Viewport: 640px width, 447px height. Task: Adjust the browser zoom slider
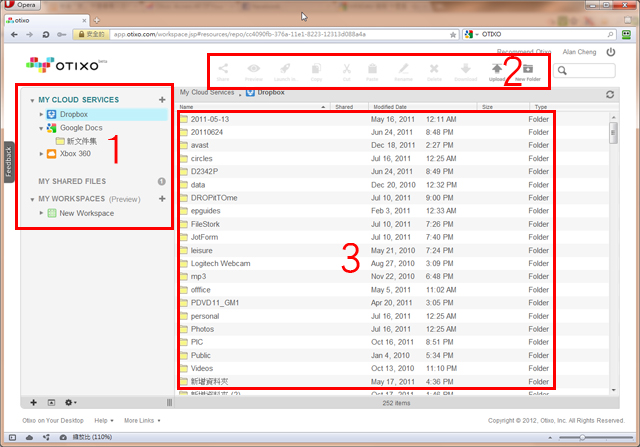pyautogui.click(x=583, y=438)
